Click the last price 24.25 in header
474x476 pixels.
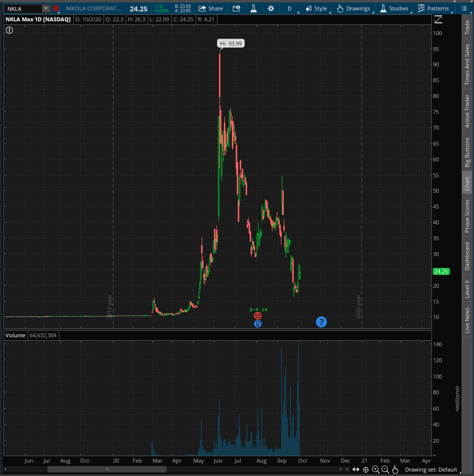click(x=139, y=9)
